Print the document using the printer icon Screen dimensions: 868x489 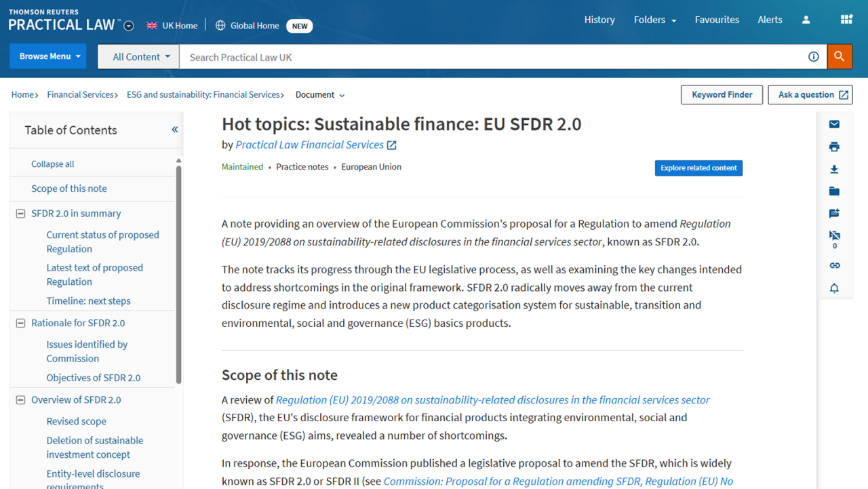click(834, 146)
